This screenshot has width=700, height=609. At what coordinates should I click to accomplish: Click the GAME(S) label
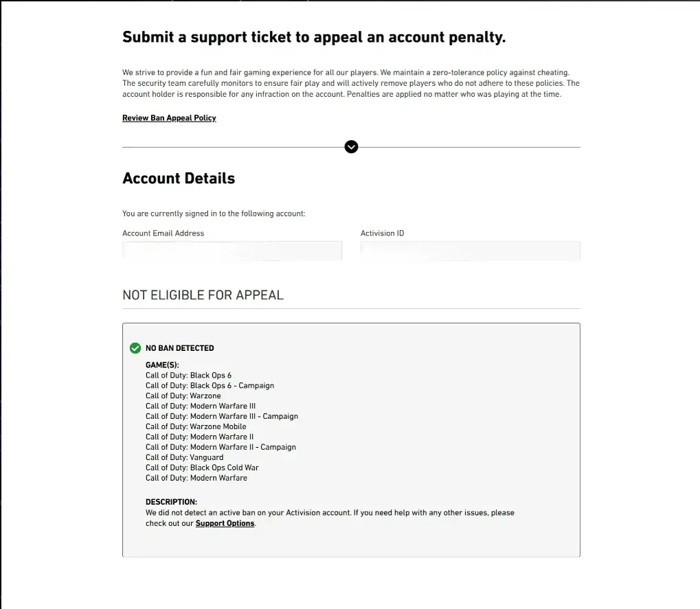click(162, 365)
